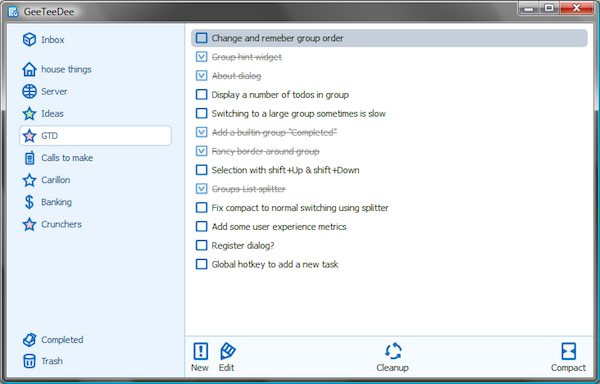Open the Inbox group label
Image resolution: width=600 pixels, height=384 pixels.
tap(53, 40)
